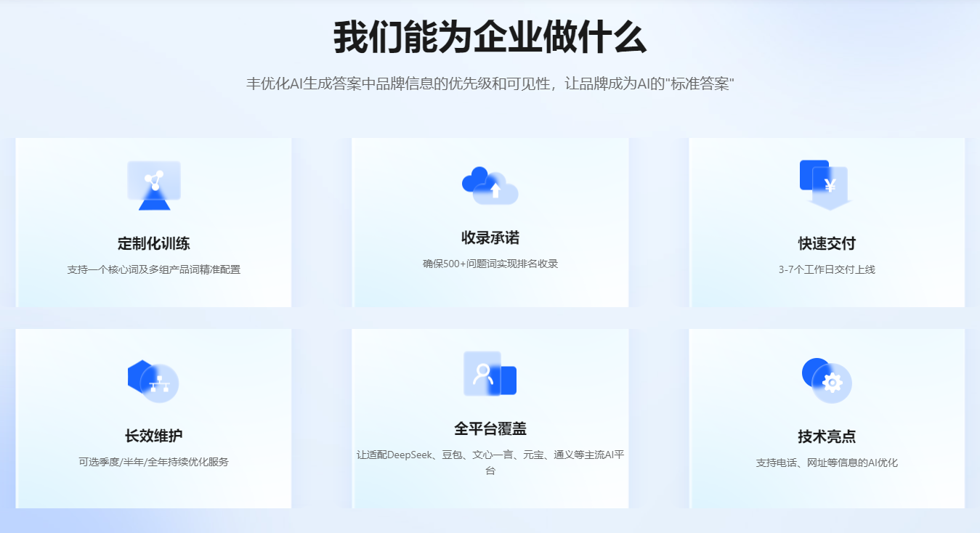The height and width of the screenshot is (533, 980).
Task: Click text 支持电话、网址等信息的AI优化
Action: 827,463
